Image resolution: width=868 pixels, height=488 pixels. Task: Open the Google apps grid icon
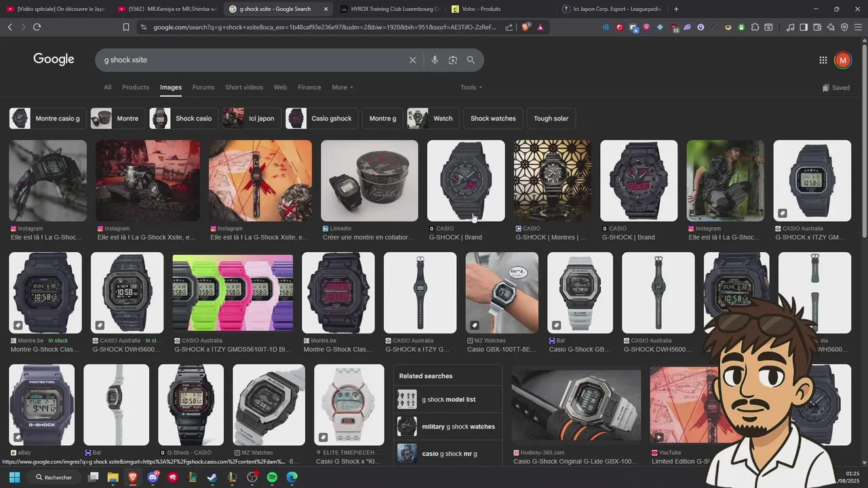[823, 60]
